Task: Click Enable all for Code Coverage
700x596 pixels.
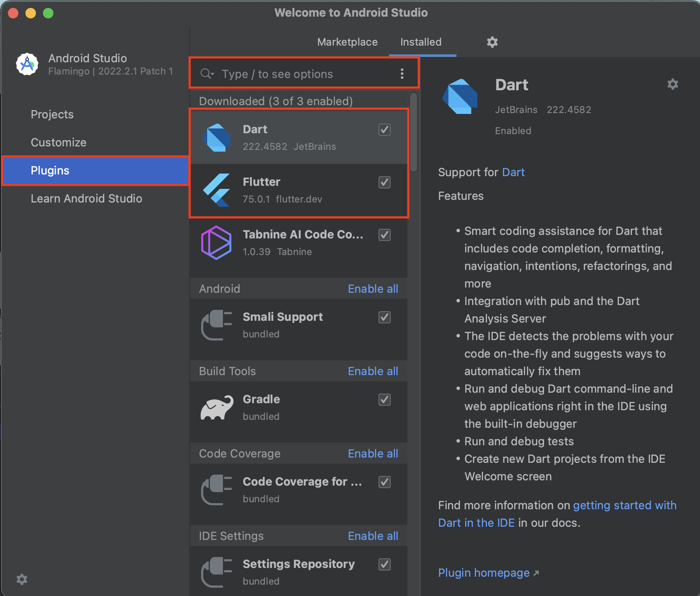Action: [x=373, y=454]
